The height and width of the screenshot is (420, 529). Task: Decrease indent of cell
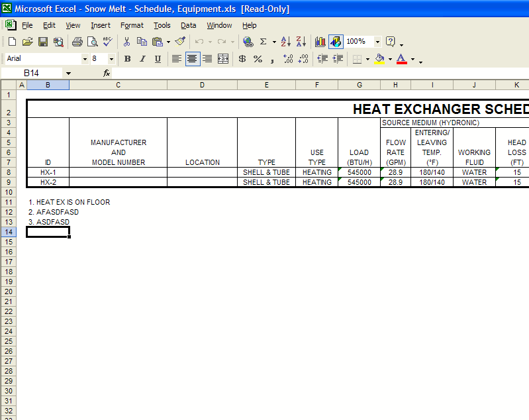[x=322, y=59]
